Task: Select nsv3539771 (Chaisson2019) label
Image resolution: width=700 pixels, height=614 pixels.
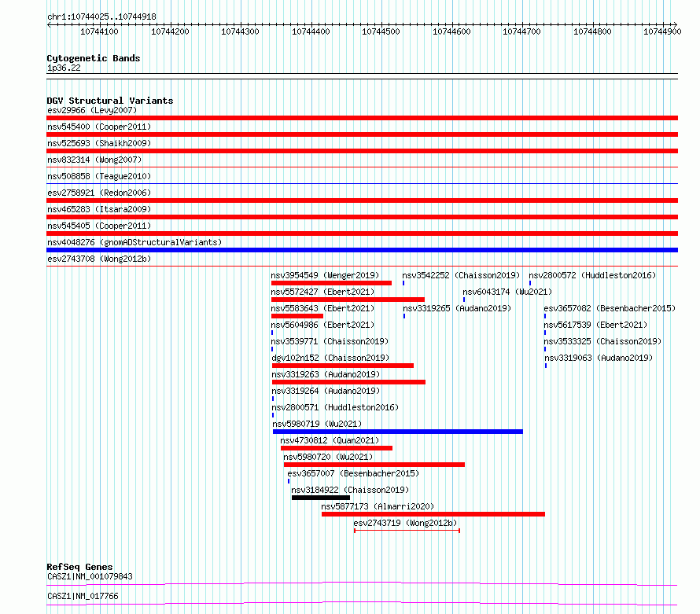Action: coord(330,341)
